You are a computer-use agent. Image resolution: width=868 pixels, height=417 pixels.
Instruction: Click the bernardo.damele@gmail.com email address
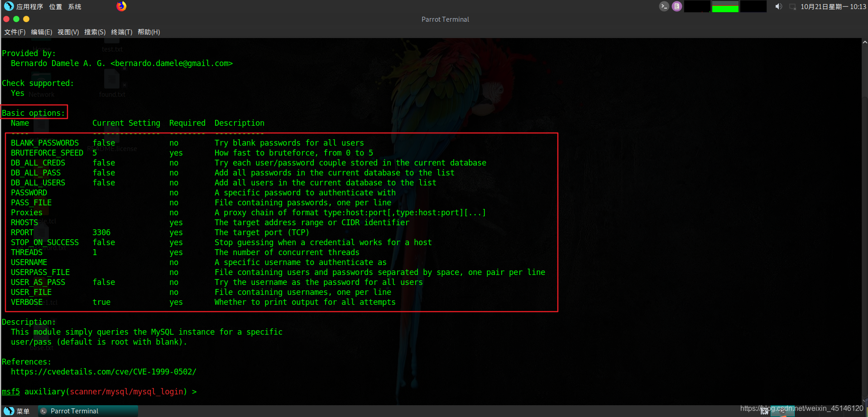coord(172,63)
